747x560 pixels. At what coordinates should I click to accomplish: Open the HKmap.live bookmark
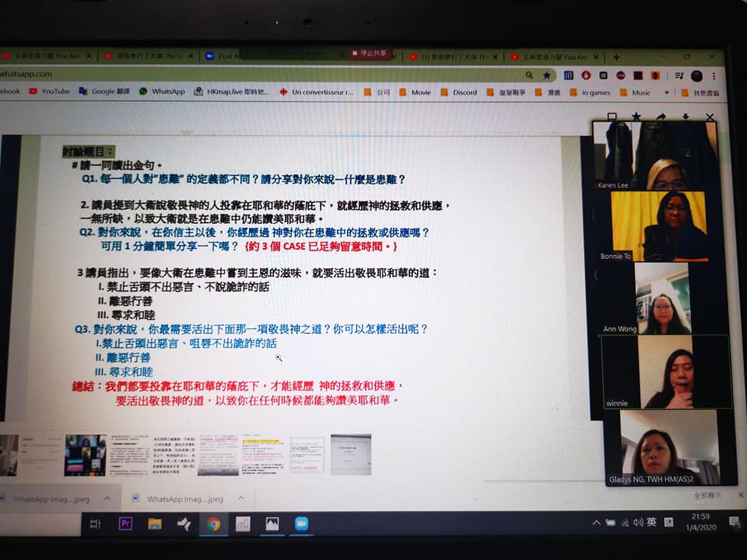pyautogui.click(x=232, y=92)
